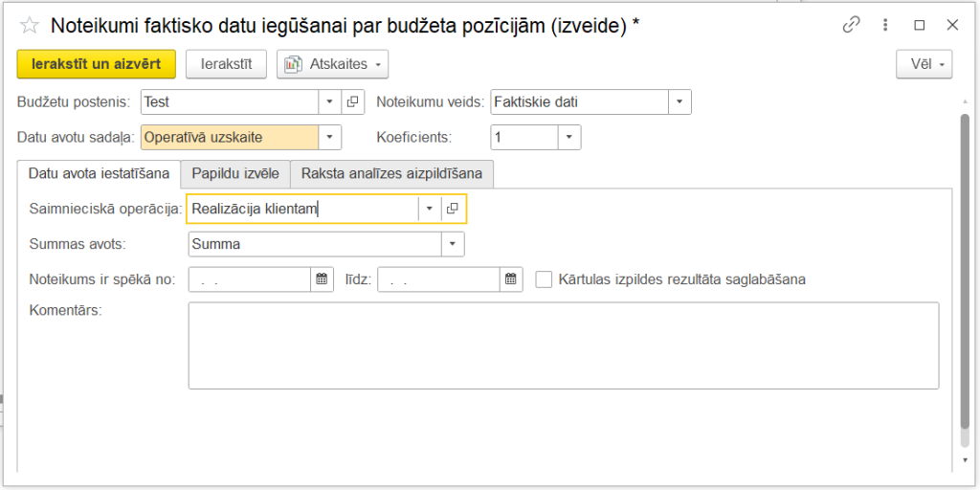Image resolution: width=980 pixels, height=490 pixels.
Task: Open the Vēl menu button
Action: coord(924,64)
